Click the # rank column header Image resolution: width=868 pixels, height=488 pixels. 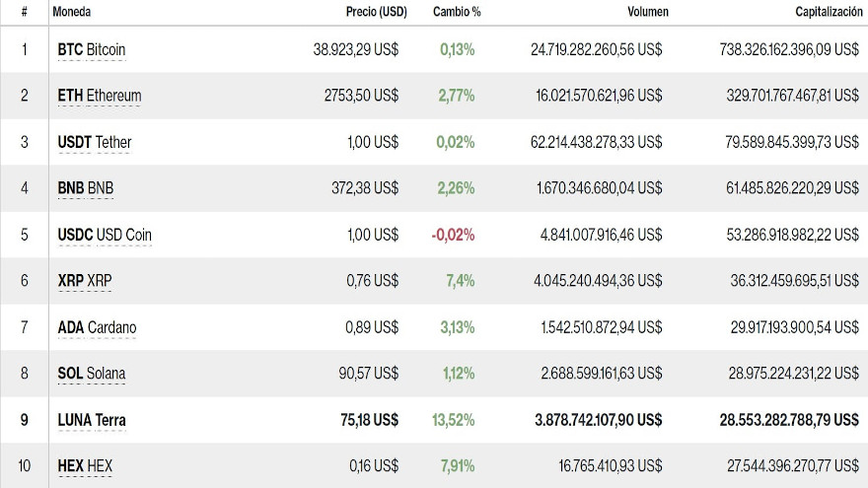pos(24,12)
